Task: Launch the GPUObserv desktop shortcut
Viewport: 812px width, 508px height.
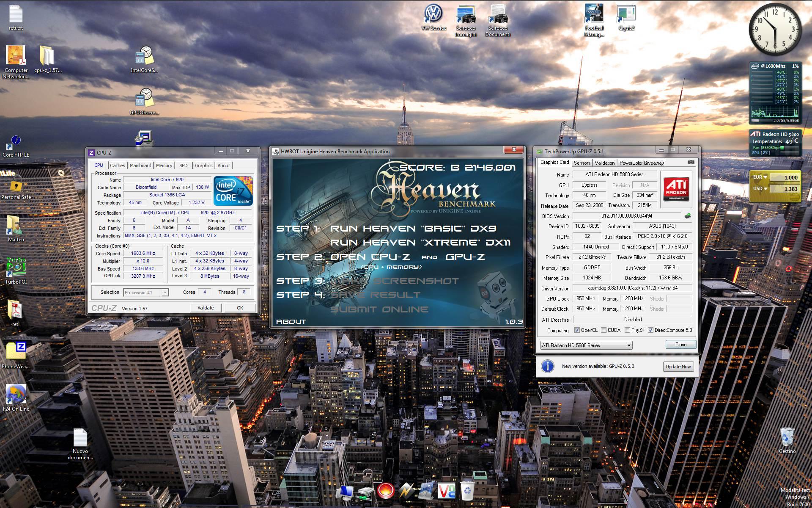Action: point(144,102)
